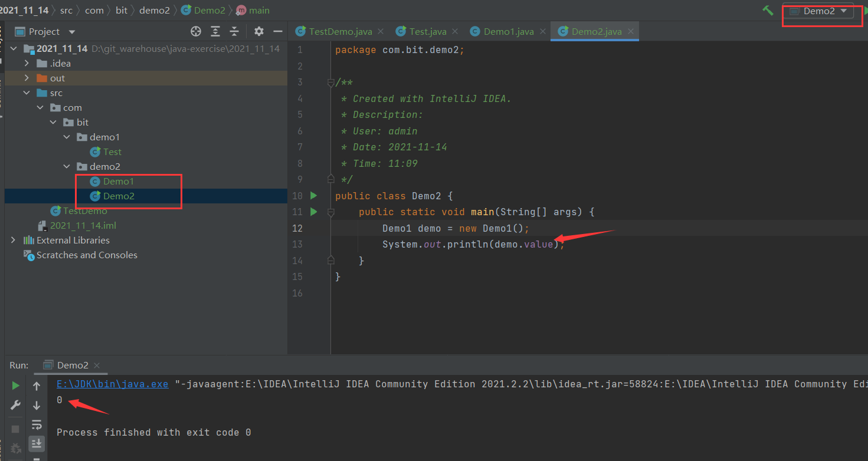Click 'Demo1 demo = new Demo1();' code line

tap(456, 228)
